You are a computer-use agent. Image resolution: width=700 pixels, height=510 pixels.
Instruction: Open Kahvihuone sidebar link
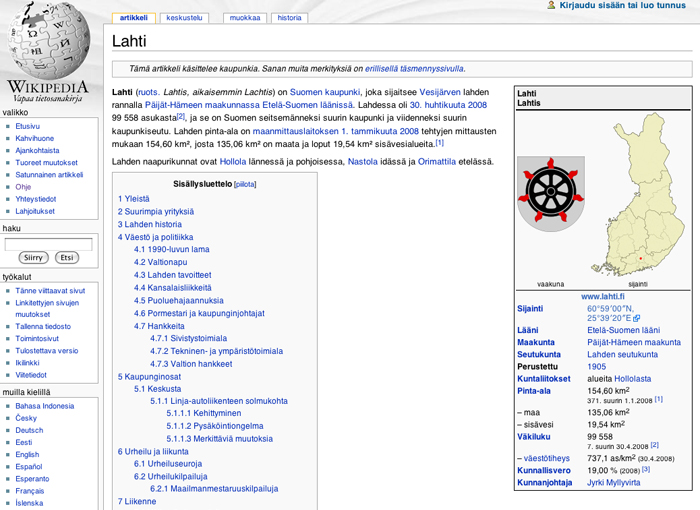(x=34, y=138)
